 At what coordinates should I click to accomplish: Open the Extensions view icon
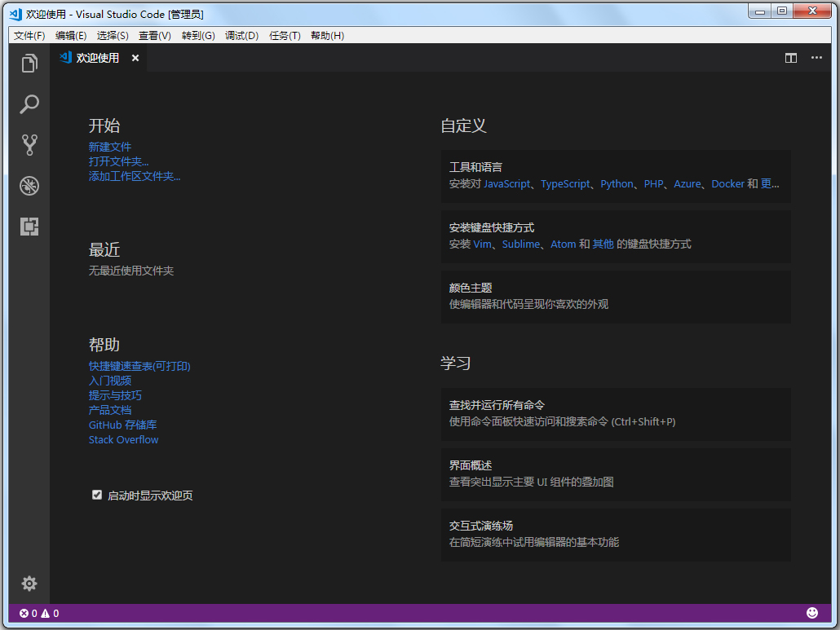(x=29, y=227)
